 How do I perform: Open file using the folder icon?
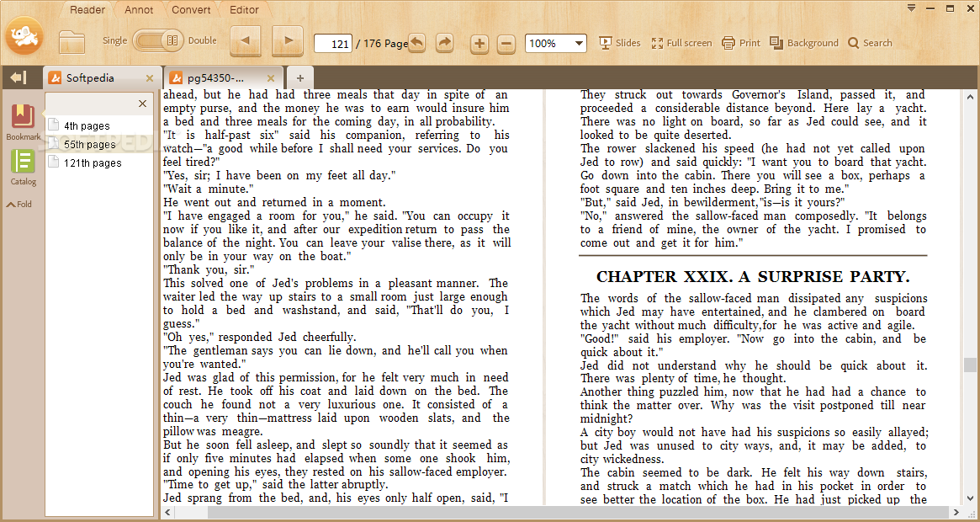(72, 42)
